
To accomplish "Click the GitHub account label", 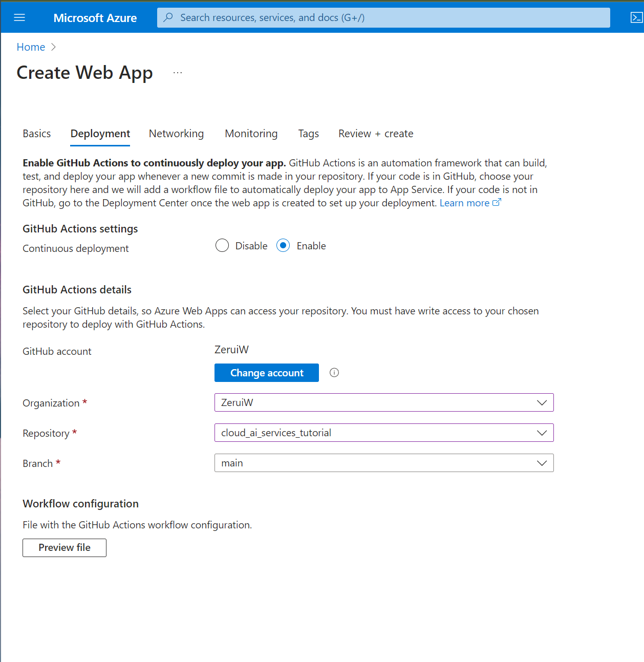I will point(57,351).
